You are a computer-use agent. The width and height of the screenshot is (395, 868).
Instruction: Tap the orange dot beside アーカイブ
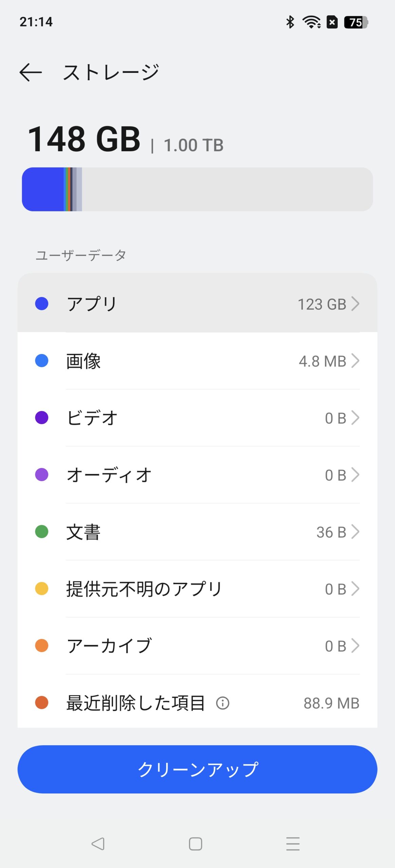[x=42, y=646]
